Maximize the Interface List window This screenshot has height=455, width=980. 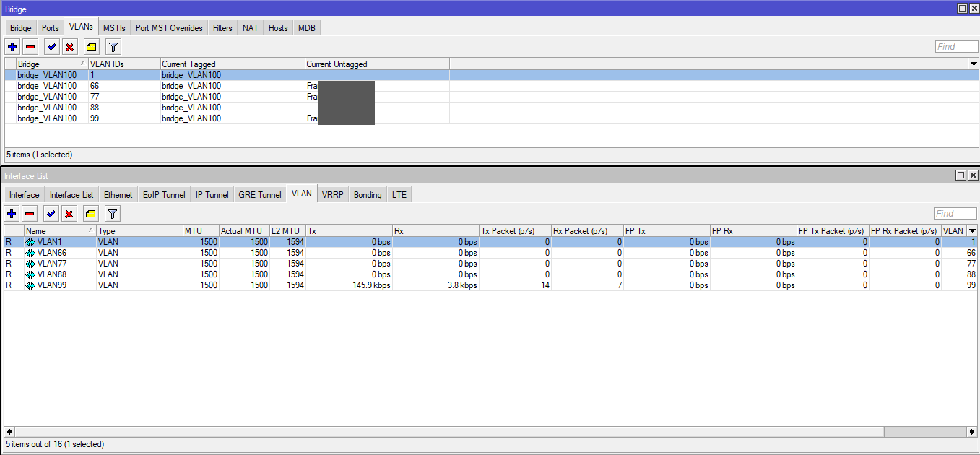962,175
